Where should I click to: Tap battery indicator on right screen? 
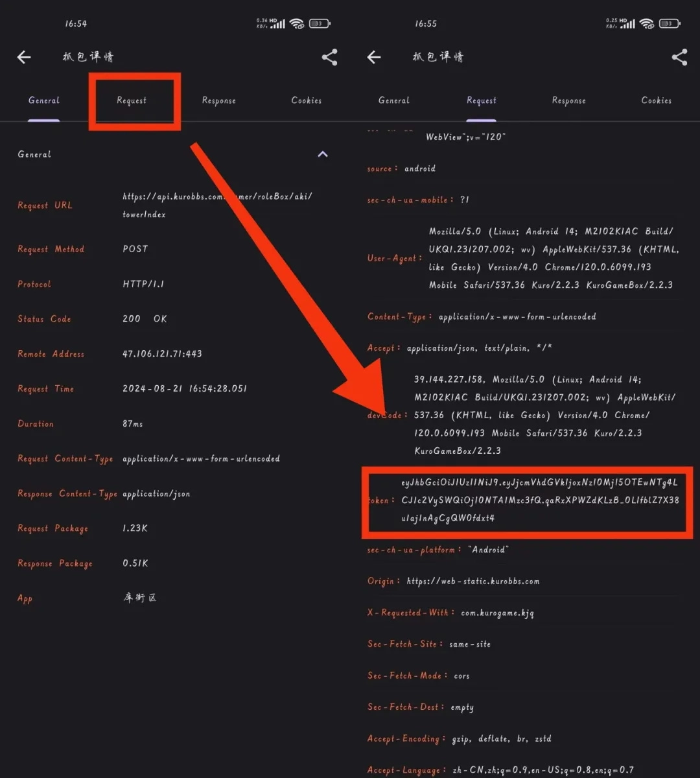point(670,23)
